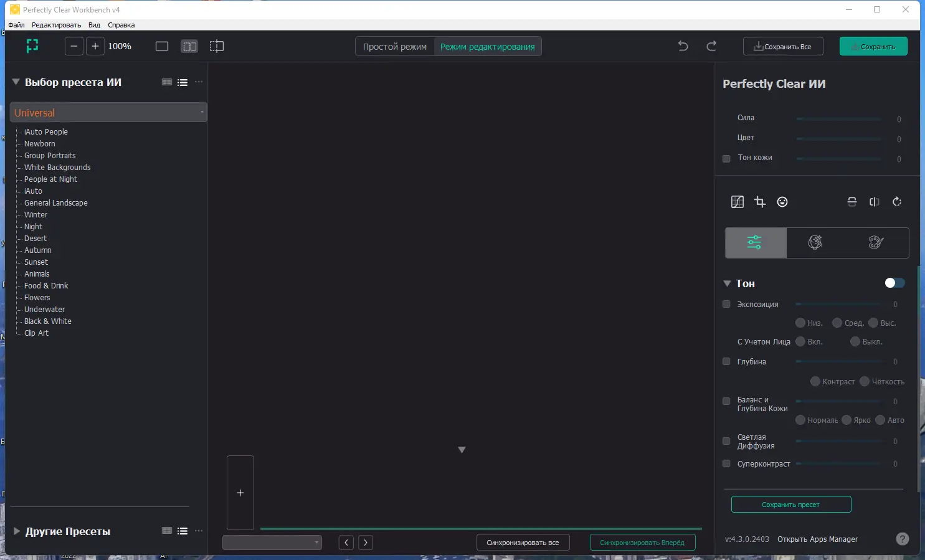This screenshot has width=925, height=560.
Task: Open the Редактировать menu
Action: pos(56,25)
